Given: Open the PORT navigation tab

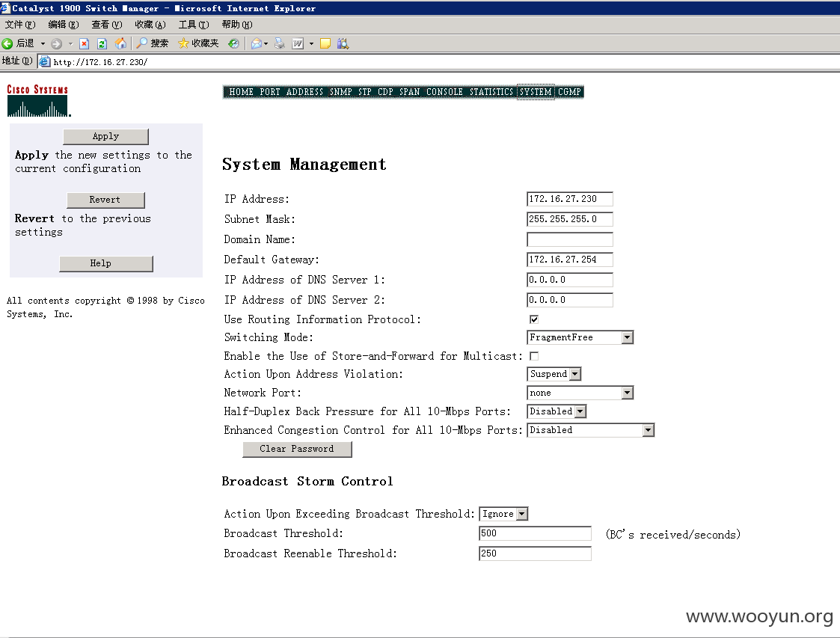Looking at the screenshot, I should pos(270,92).
